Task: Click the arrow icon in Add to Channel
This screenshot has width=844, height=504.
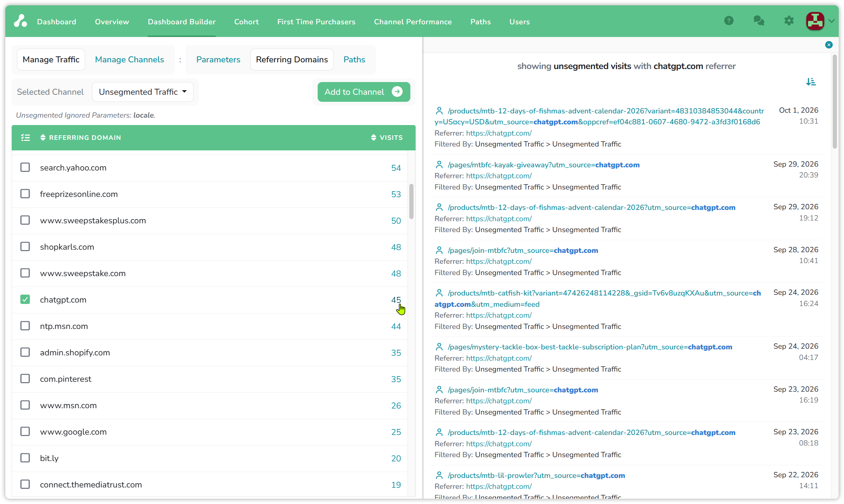Action: [x=397, y=92]
